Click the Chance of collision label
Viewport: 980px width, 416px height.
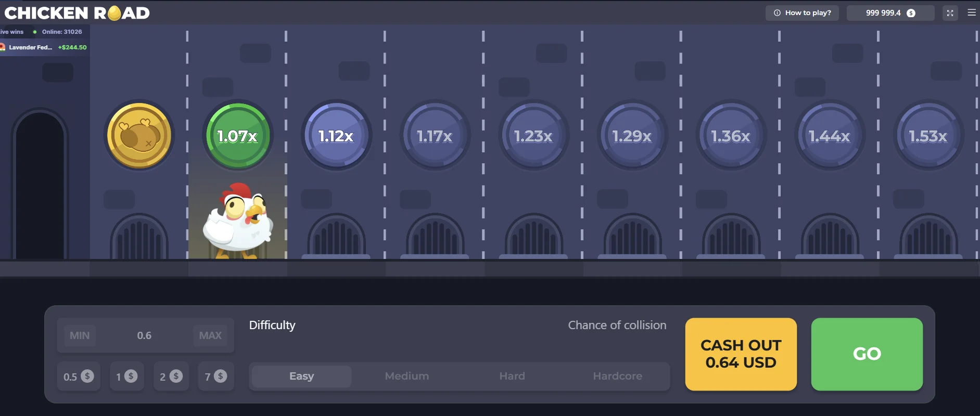617,325
